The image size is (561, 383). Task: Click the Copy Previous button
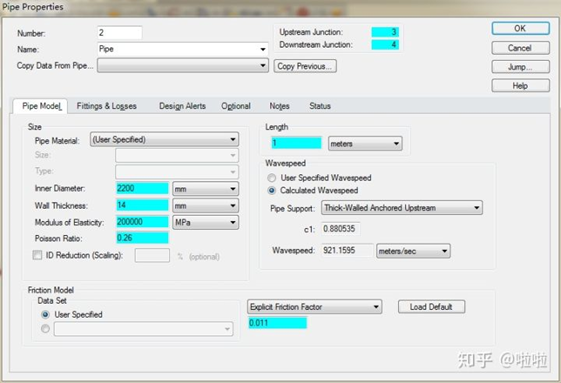(305, 66)
